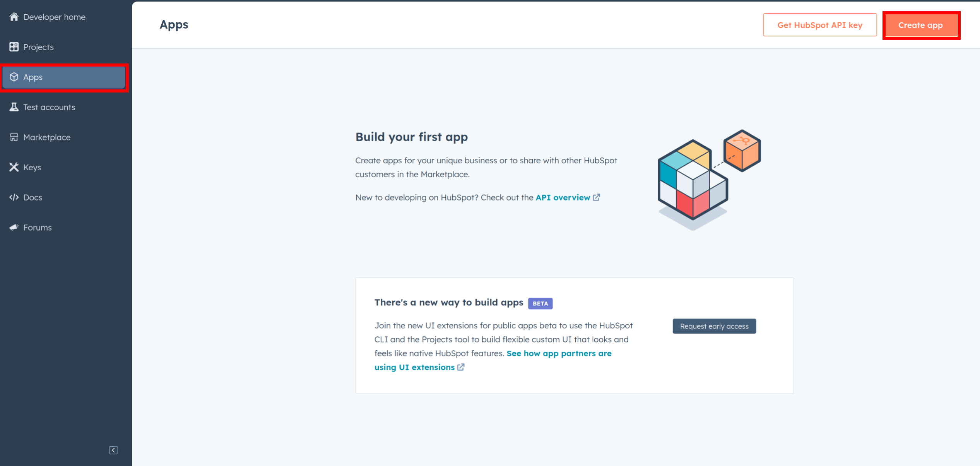Click Request early access button
Image resolution: width=980 pixels, height=466 pixels.
pyautogui.click(x=714, y=326)
